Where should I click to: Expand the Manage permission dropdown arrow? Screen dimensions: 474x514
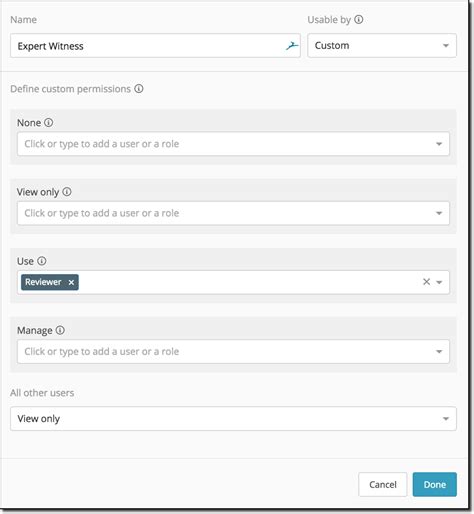[439, 352]
